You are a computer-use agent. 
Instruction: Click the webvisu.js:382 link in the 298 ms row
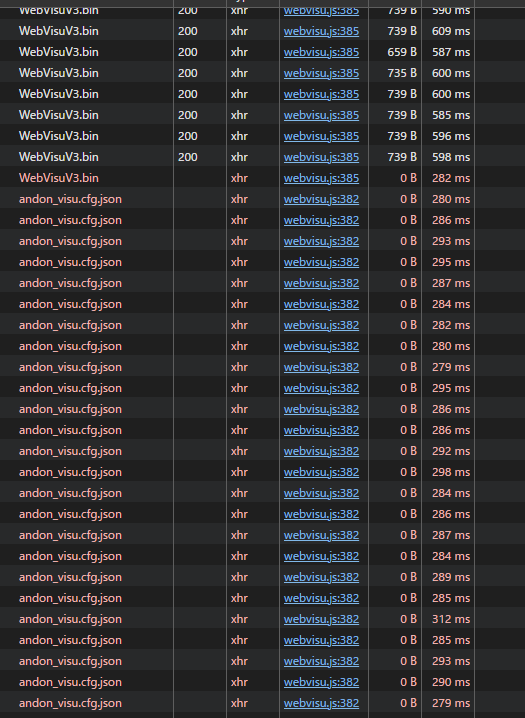click(x=321, y=472)
